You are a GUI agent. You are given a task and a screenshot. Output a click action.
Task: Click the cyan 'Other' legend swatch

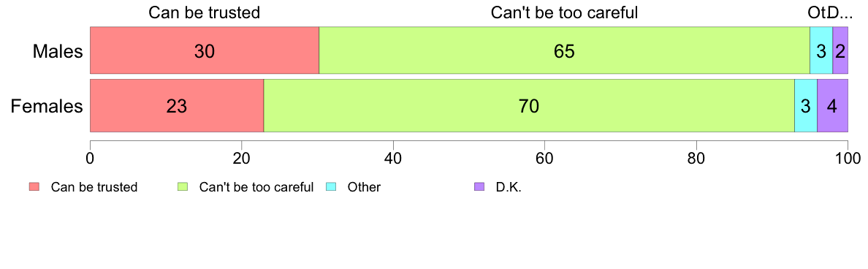point(332,187)
